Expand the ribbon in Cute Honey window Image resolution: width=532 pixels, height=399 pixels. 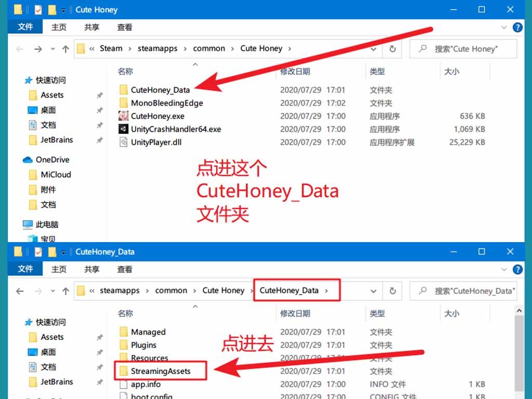(x=504, y=28)
